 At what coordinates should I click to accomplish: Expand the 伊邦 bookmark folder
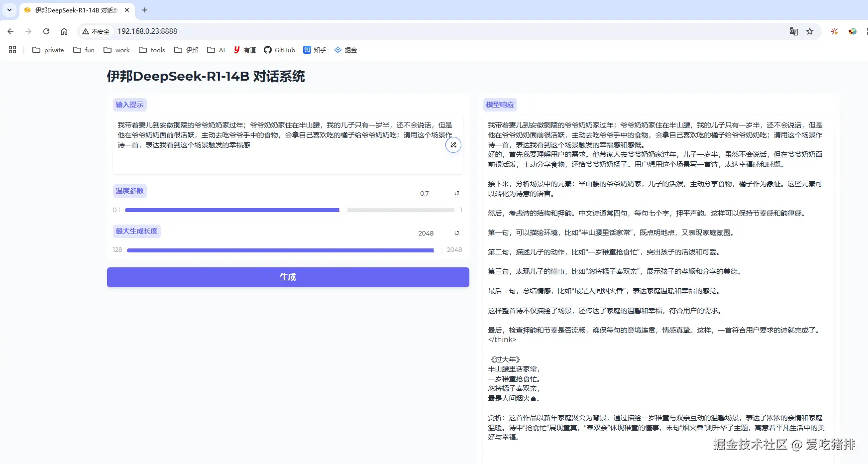(x=186, y=50)
